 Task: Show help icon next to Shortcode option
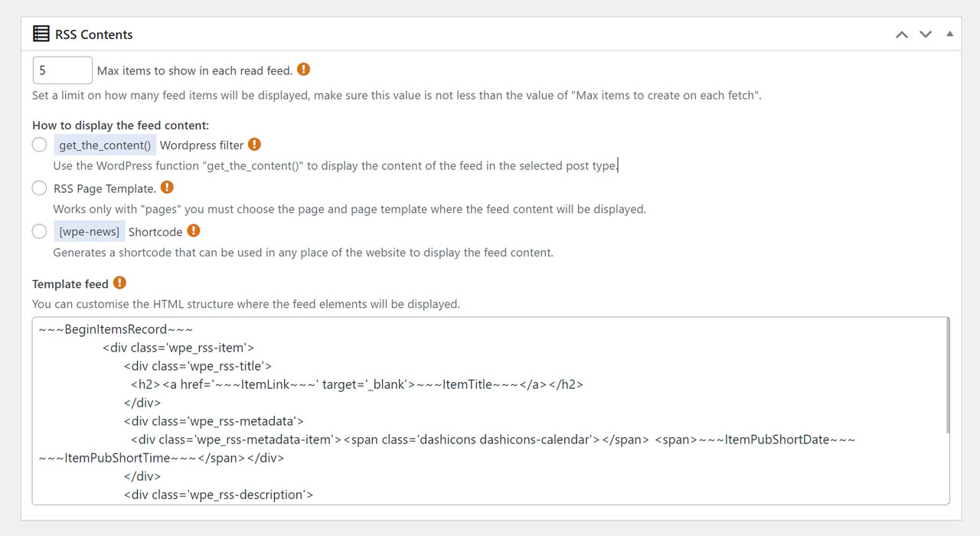(x=194, y=230)
